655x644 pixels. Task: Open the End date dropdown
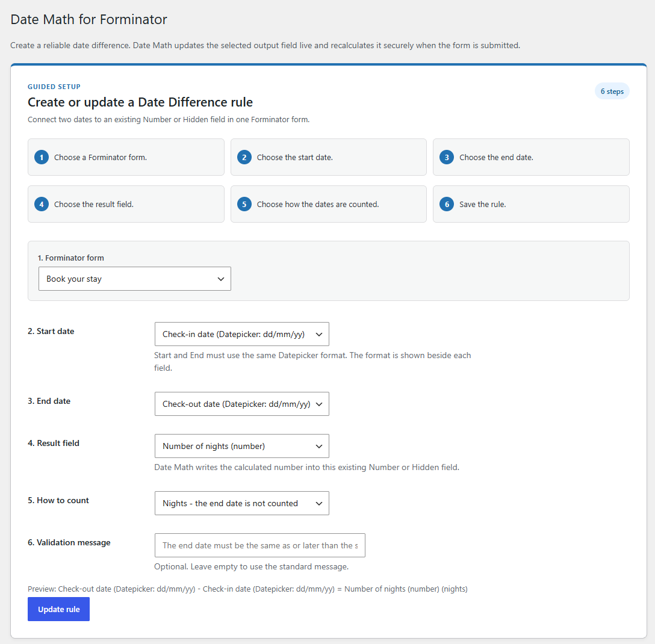pyautogui.click(x=242, y=404)
